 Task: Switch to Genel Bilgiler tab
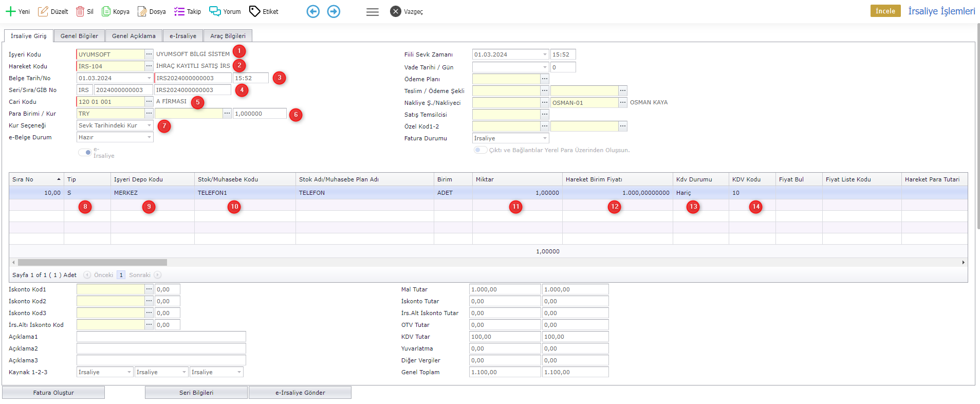(x=79, y=36)
